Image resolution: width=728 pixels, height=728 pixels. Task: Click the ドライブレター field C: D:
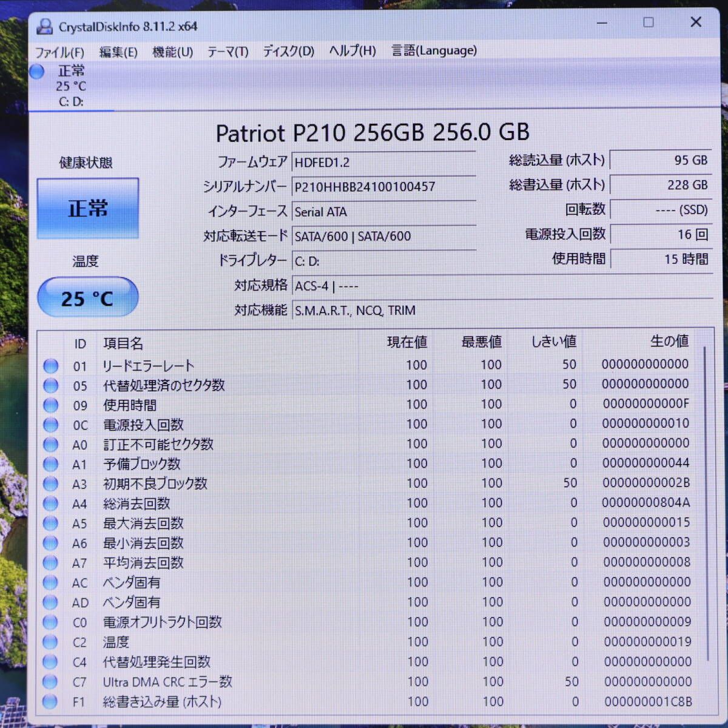(383, 261)
